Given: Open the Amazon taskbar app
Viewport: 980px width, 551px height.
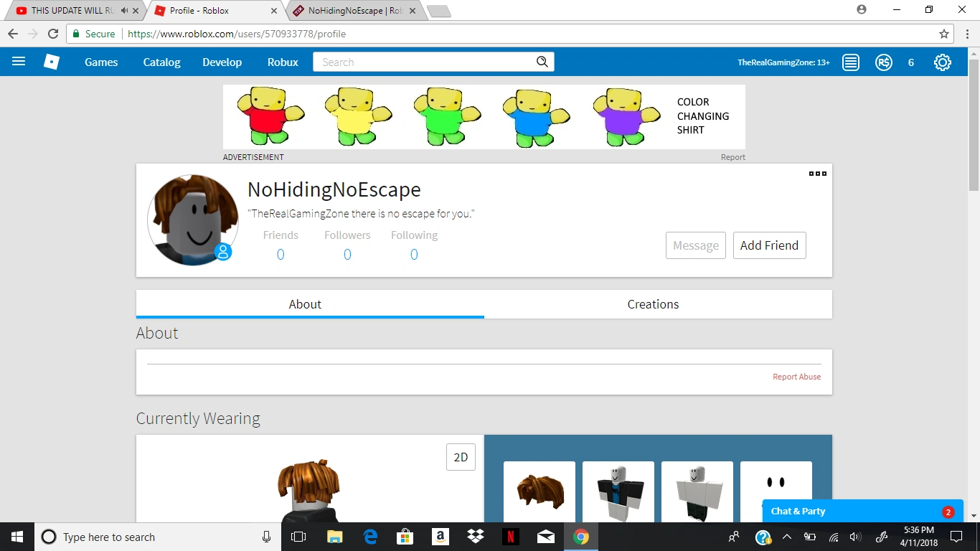Looking at the screenshot, I should click(x=440, y=537).
